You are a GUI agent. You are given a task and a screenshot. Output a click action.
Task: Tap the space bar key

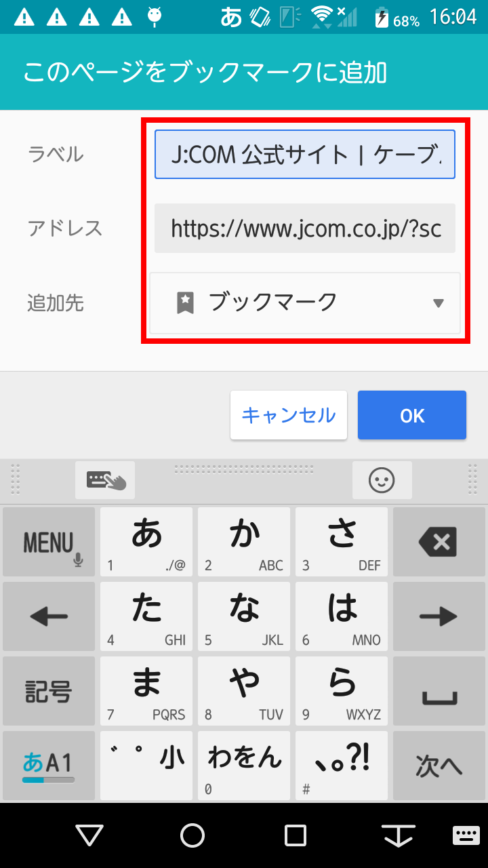click(x=438, y=691)
